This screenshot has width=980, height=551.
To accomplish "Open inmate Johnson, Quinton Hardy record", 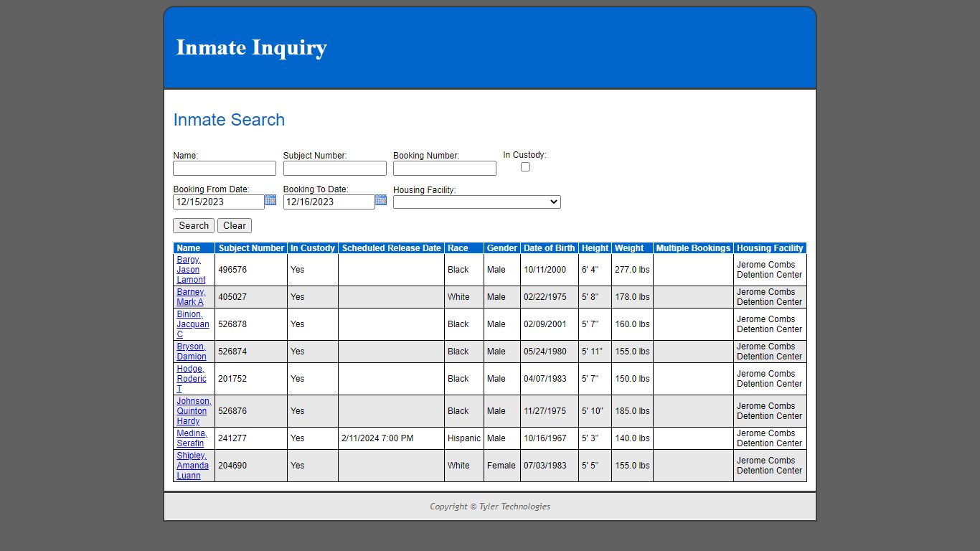I will pos(194,411).
